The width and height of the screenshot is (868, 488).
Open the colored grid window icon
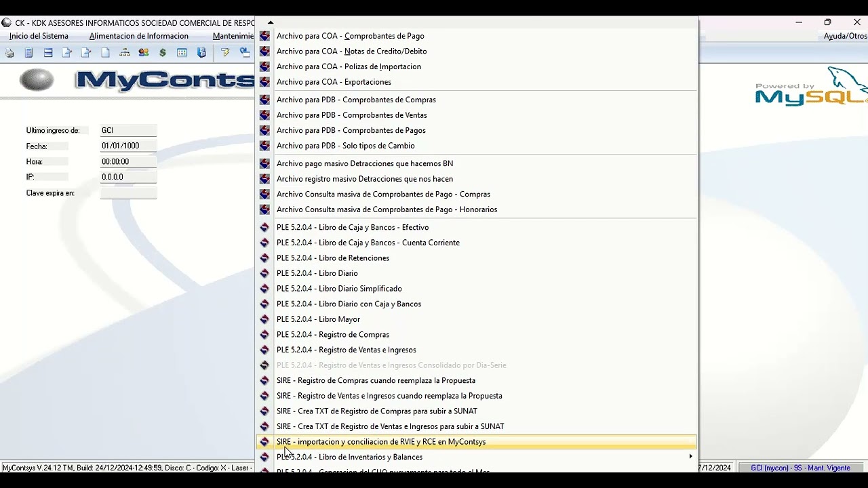(182, 53)
